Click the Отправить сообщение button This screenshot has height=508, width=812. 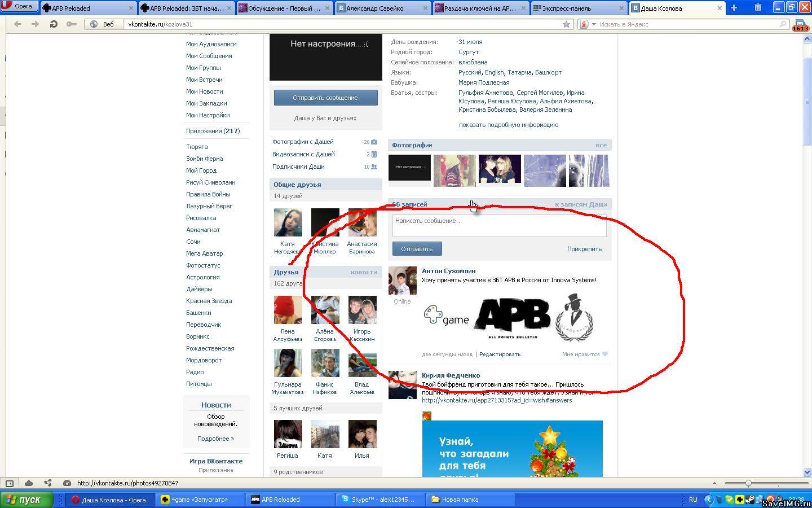(325, 98)
